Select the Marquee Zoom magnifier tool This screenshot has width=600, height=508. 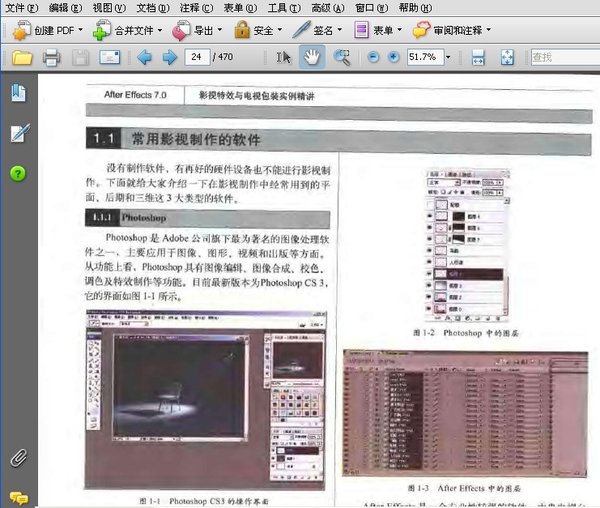(341, 57)
